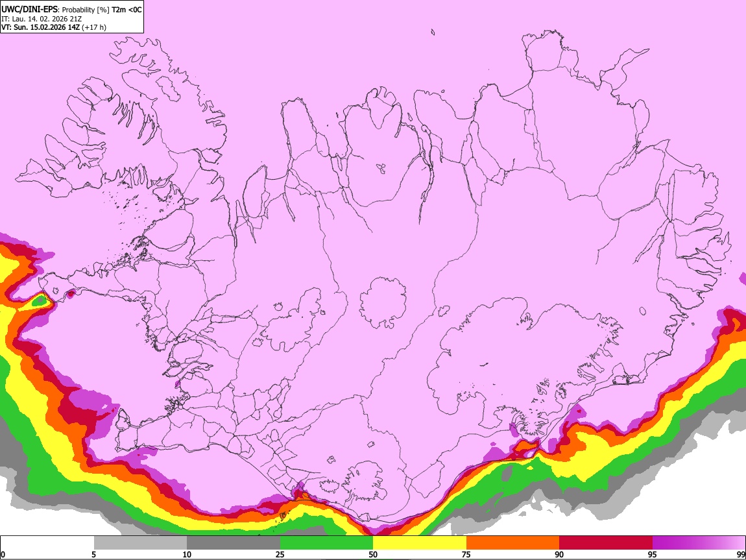The image size is (746, 560).
Task: Click the '(+17 h)' forecast offset text
Action: (94, 27)
